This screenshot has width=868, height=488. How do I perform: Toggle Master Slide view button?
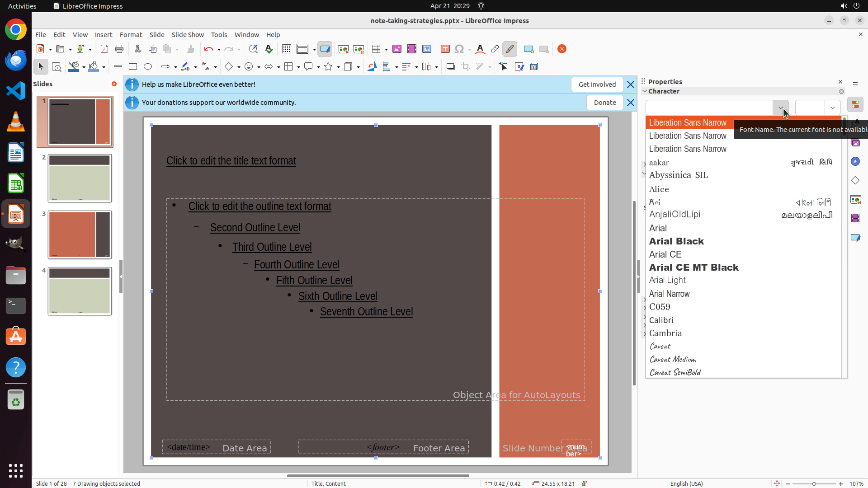325,49
